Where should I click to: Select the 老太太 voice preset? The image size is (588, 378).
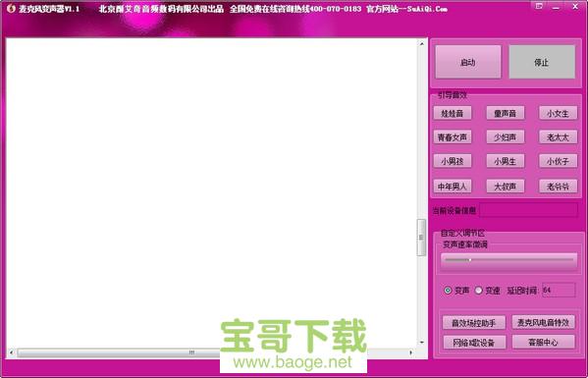click(558, 137)
